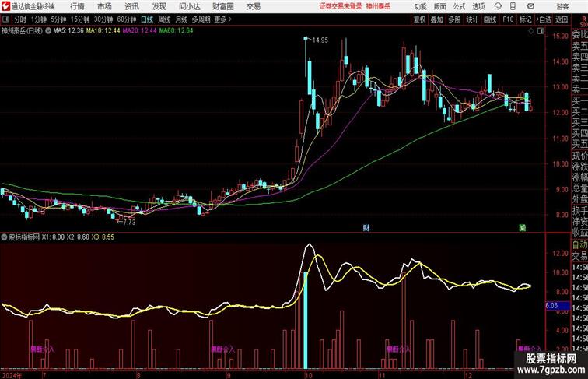Screen dimensions: 588x379
Task: Click the 通达信 red logo icon
Action: [5, 6]
